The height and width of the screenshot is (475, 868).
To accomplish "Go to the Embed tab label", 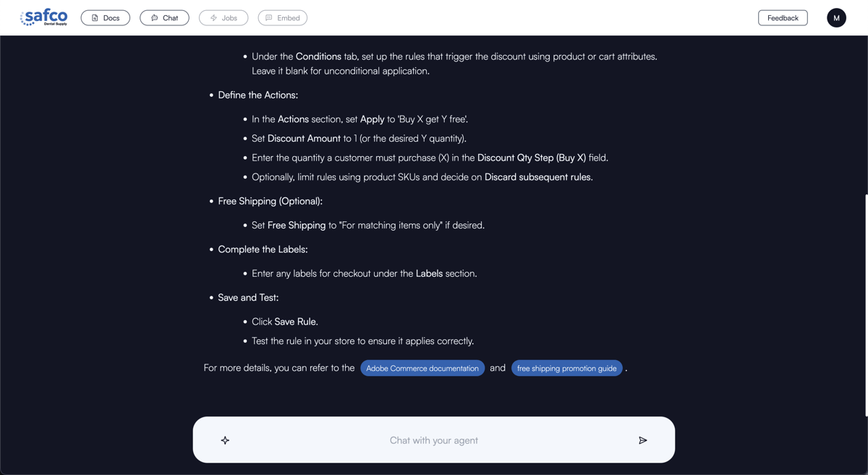I will pos(289,18).
